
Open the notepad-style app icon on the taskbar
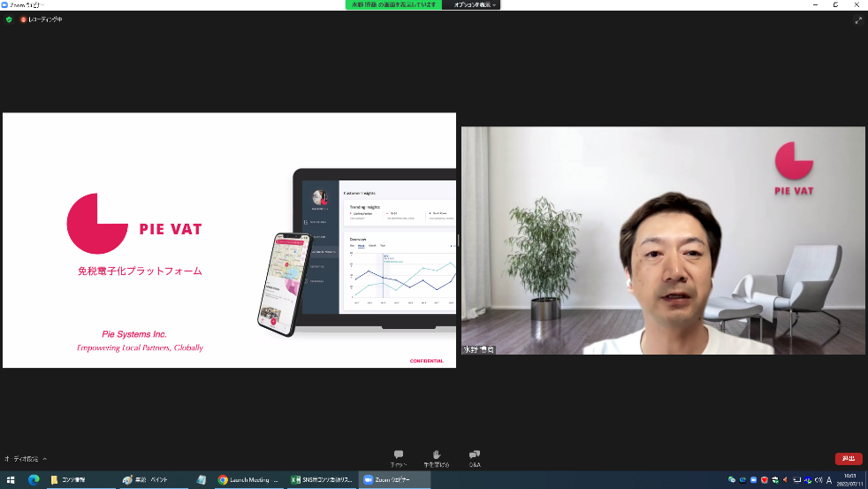click(x=201, y=479)
